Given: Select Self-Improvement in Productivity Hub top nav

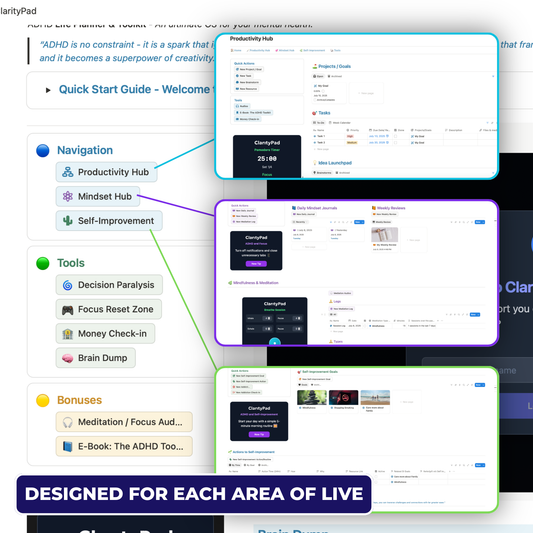Looking at the screenshot, I should (x=312, y=50).
